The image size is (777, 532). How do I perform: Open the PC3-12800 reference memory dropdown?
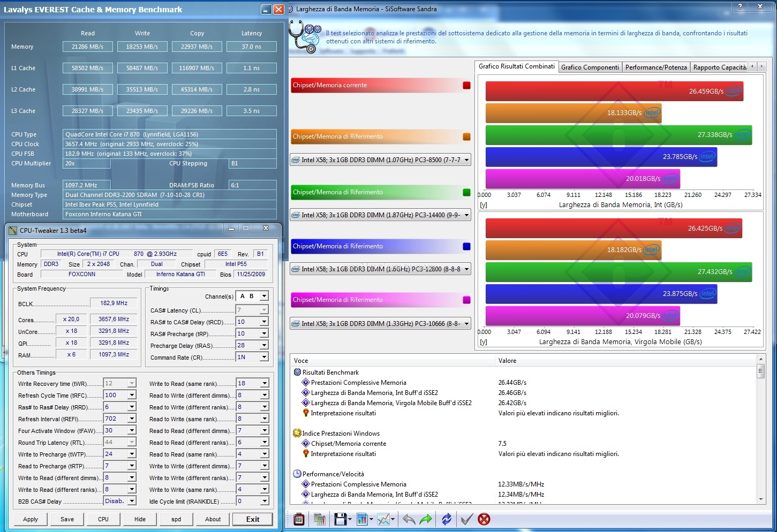(466, 269)
